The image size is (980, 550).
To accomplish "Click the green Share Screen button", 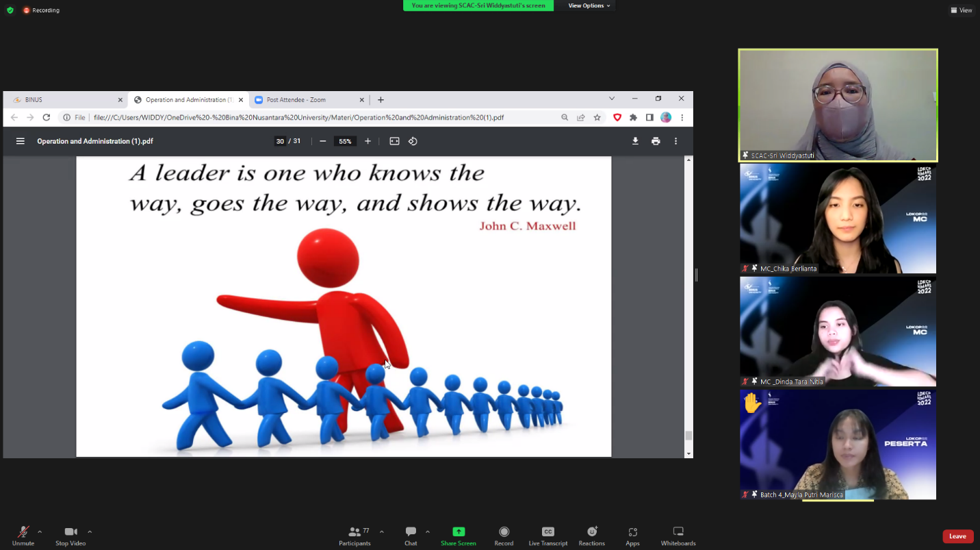I will tap(459, 536).
